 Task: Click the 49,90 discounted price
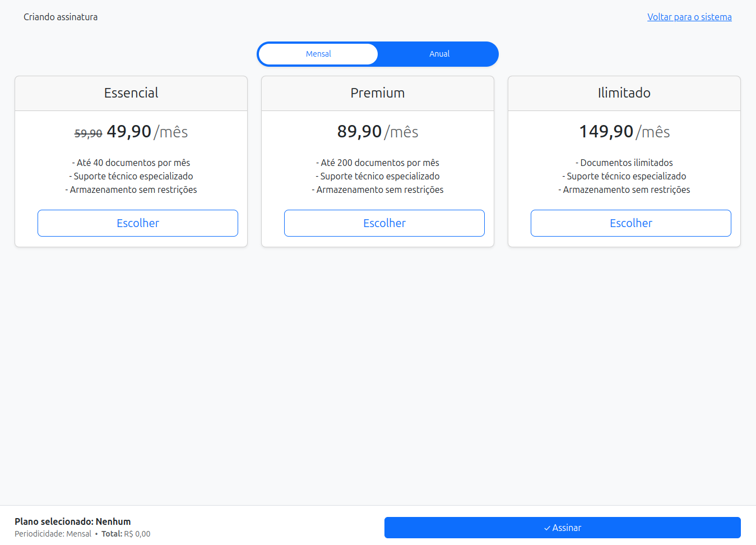(129, 132)
